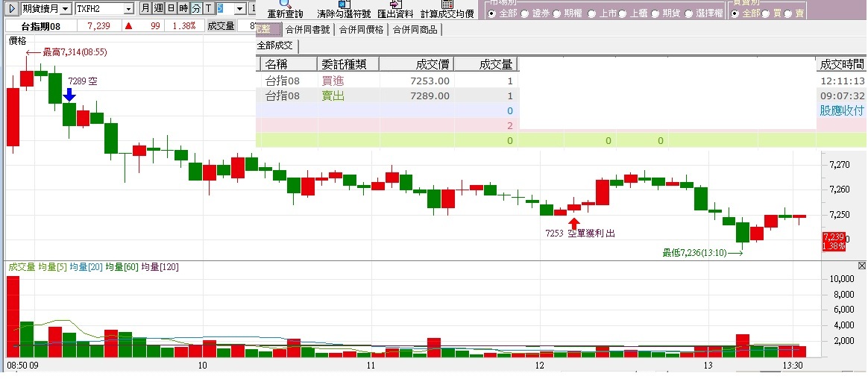Viewport: 868px width, 379px height.
Task: Click the 匯出資料 button label
Action: point(395,14)
